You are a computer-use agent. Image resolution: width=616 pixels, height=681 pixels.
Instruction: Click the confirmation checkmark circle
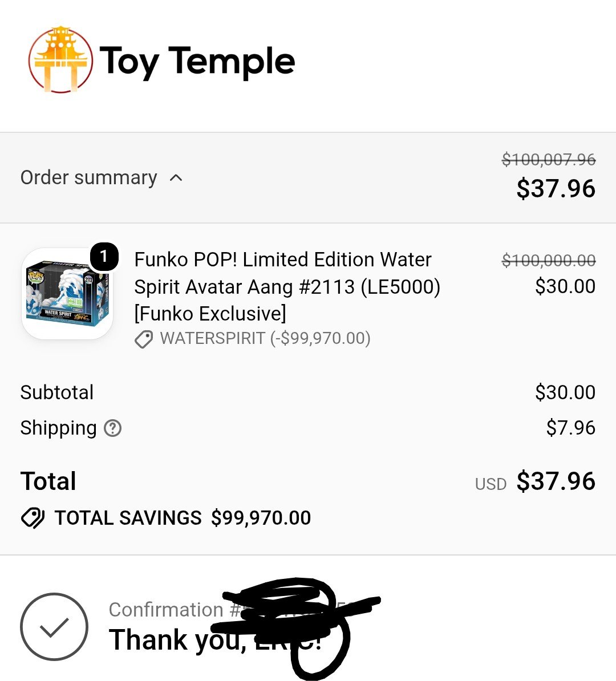[54, 627]
